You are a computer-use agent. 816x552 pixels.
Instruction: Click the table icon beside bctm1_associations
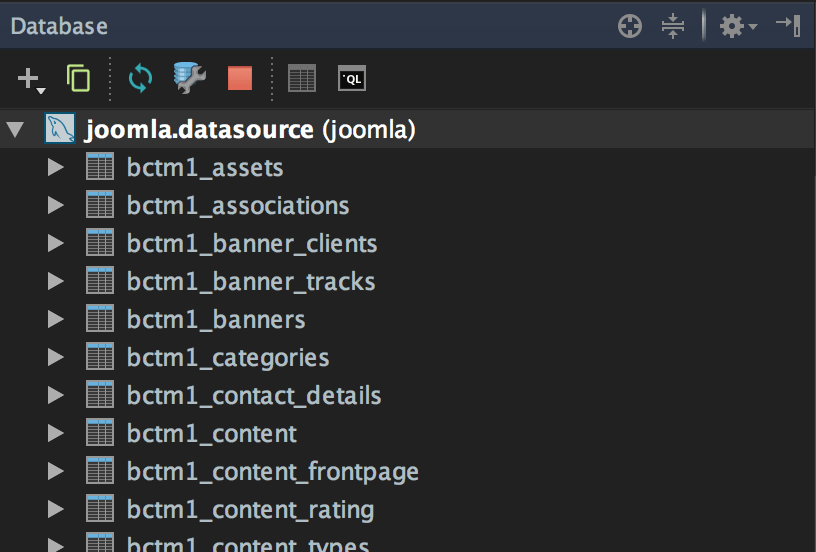pyautogui.click(x=100, y=204)
